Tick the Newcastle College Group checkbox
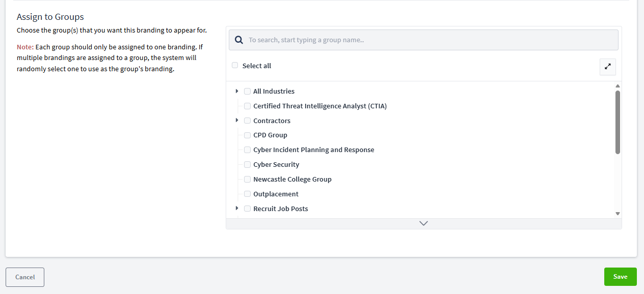The height and width of the screenshot is (294, 644). click(248, 180)
